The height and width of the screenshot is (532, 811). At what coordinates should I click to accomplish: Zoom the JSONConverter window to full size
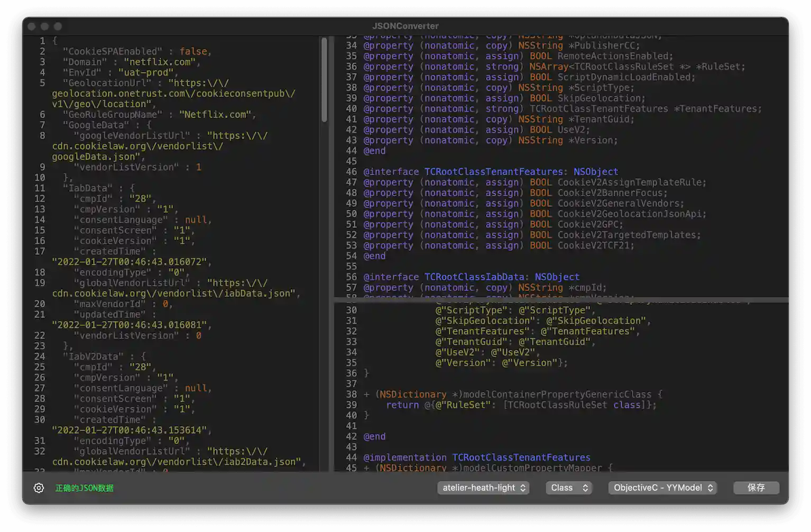[x=58, y=26]
